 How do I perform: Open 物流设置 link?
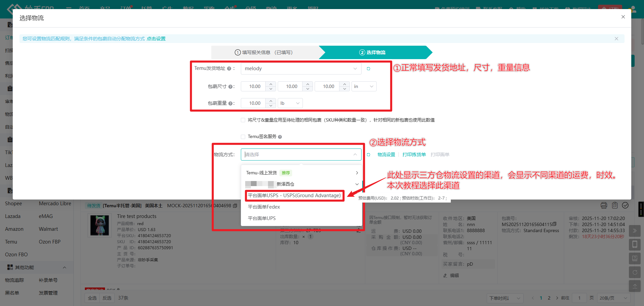tap(386, 155)
